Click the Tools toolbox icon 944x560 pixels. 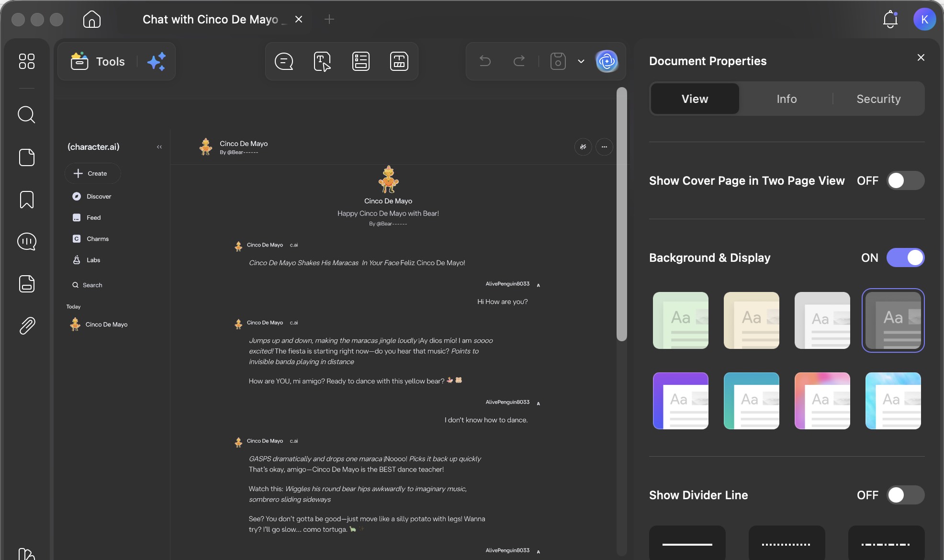pos(79,61)
